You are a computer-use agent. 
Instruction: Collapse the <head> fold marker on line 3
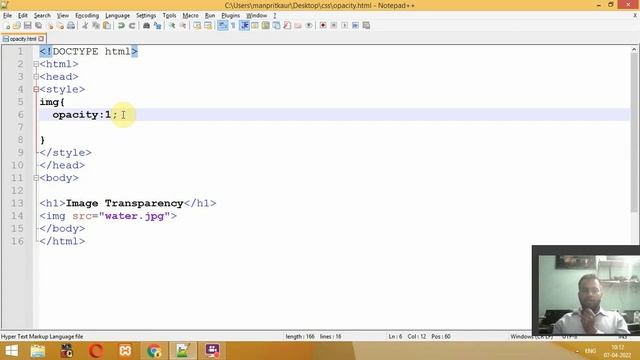tap(36, 77)
